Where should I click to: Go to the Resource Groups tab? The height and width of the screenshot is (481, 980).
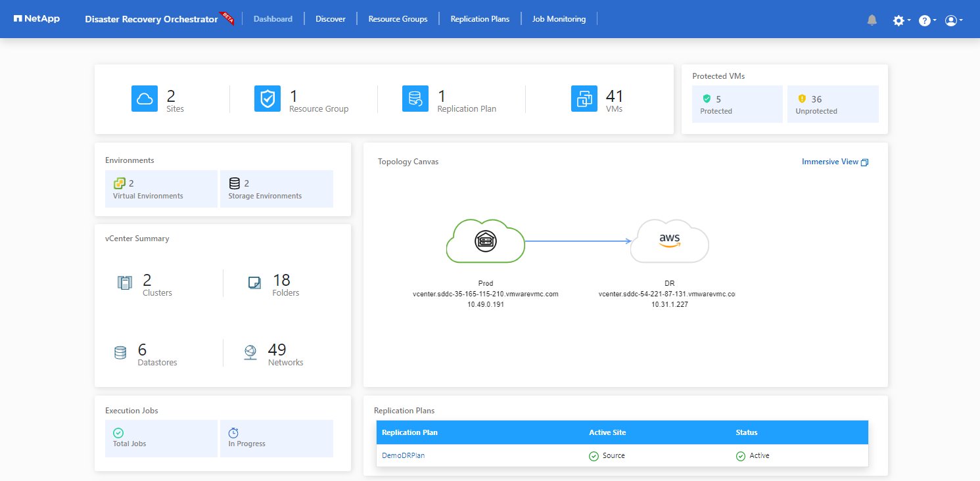click(x=398, y=19)
